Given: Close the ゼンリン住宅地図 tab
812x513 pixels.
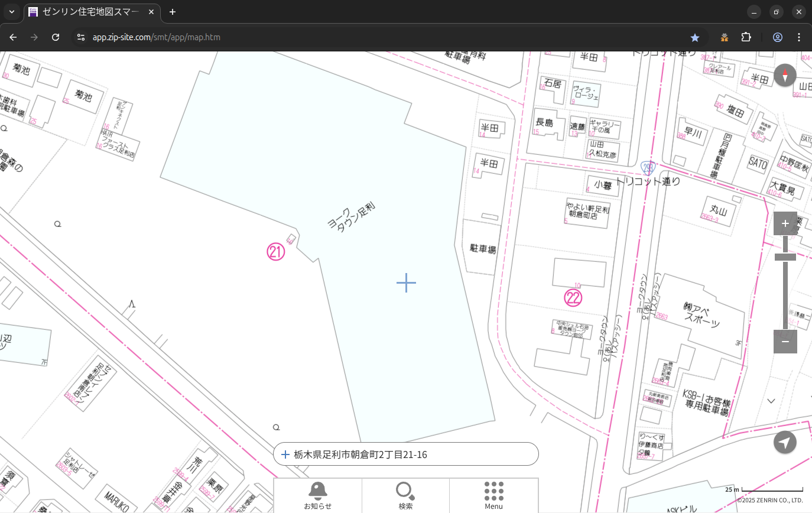Looking at the screenshot, I should pyautogui.click(x=151, y=12).
